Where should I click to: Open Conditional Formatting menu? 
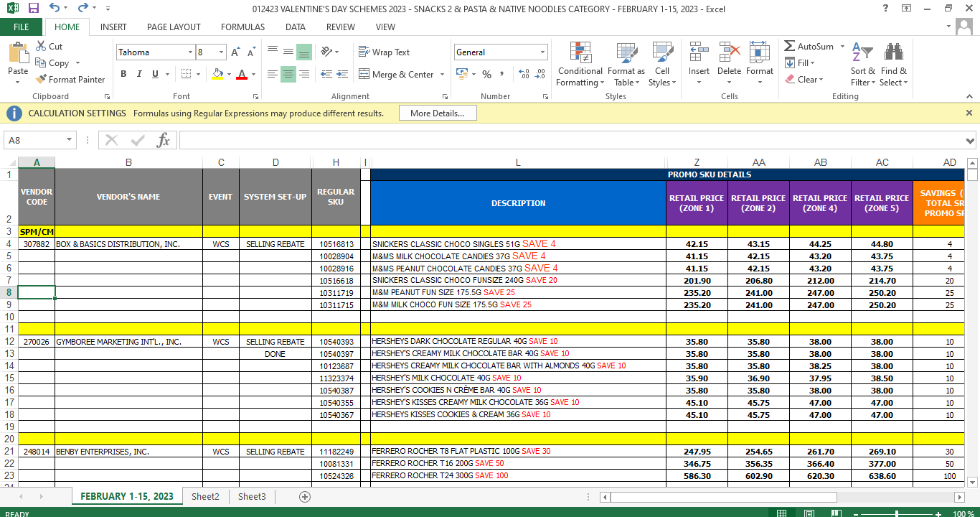[580, 64]
